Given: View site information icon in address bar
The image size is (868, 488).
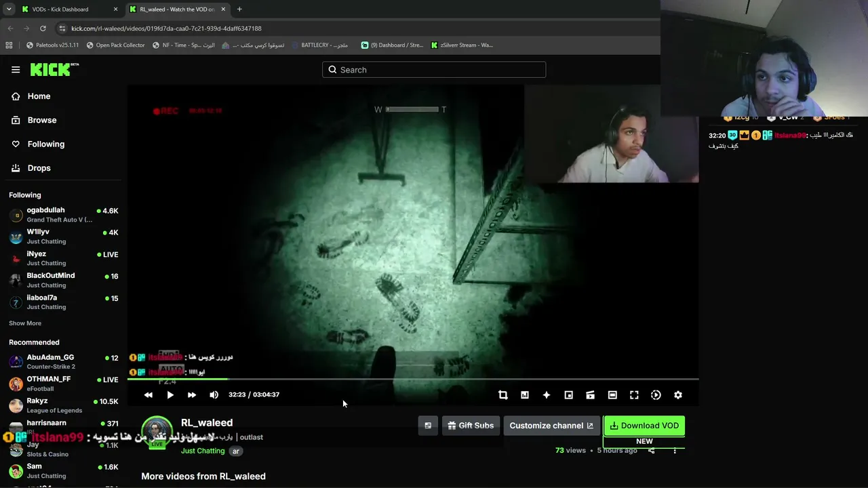Looking at the screenshot, I should tap(62, 28).
